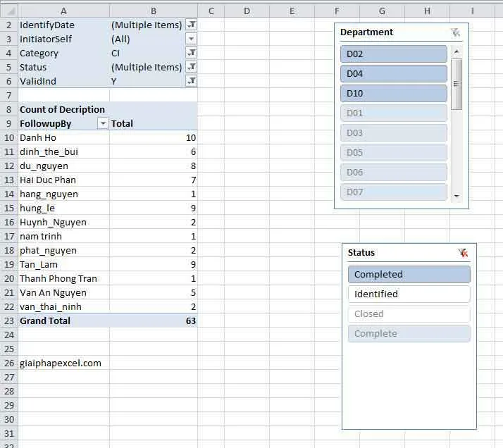The image size is (503, 448).
Task: Click the IdentifyDate label cell
Action: 63,25
